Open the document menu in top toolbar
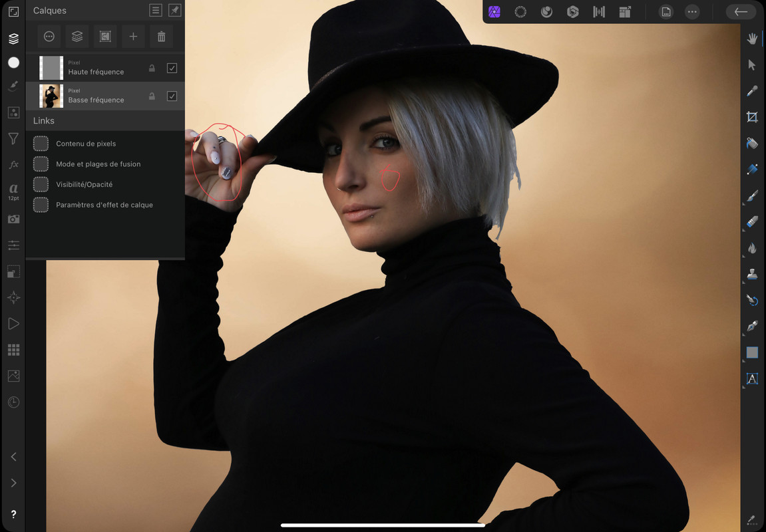Screen dimensions: 766x532 [666, 12]
